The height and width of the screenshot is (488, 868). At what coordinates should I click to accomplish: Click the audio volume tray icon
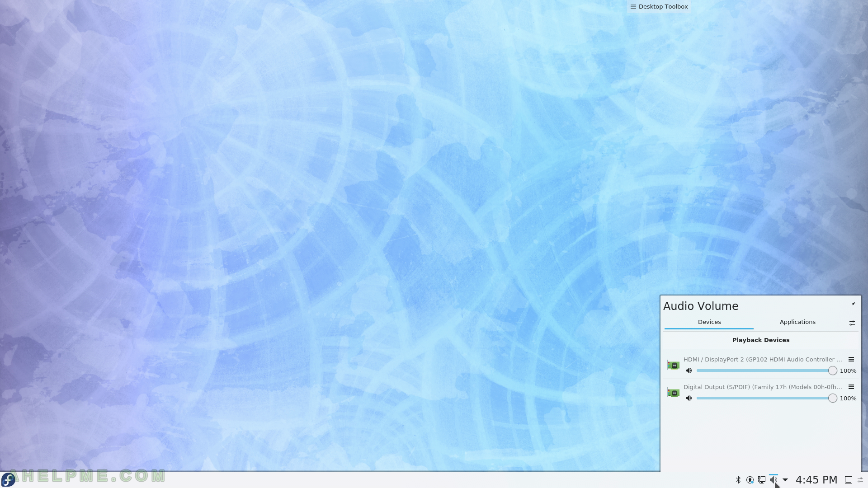(x=774, y=480)
